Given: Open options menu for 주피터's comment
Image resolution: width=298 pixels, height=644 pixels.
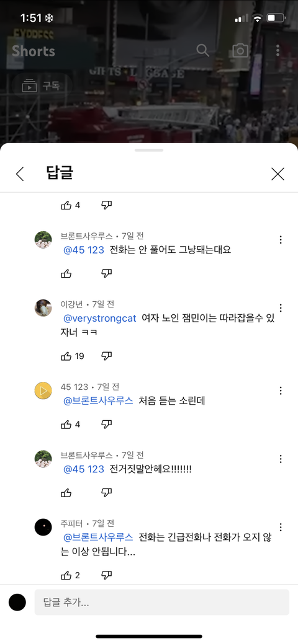Looking at the screenshot, I should tap(281, 527).
